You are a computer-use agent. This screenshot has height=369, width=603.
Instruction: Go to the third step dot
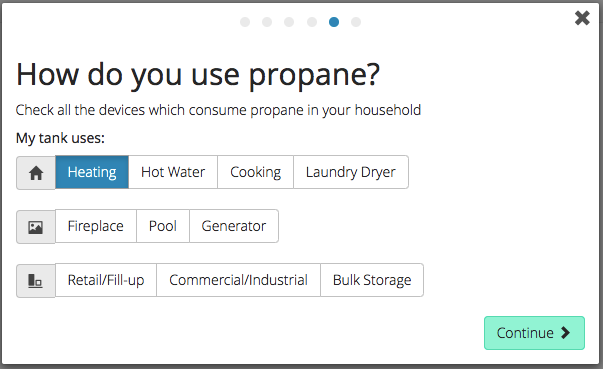click(289, 22)
